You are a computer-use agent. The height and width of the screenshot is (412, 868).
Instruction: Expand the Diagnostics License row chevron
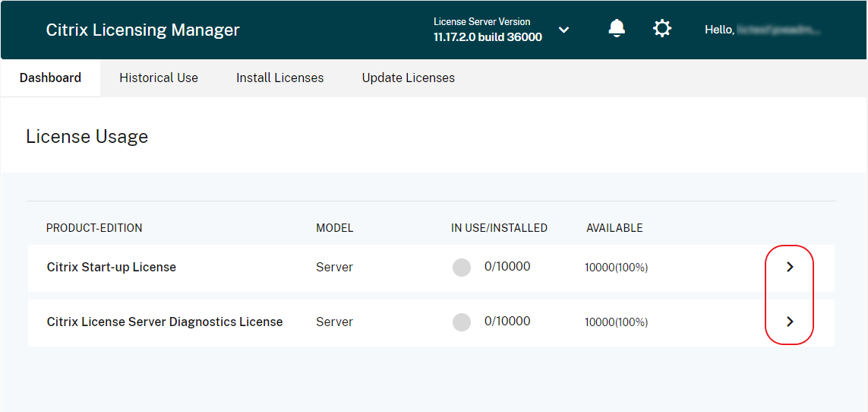point(790,322)
